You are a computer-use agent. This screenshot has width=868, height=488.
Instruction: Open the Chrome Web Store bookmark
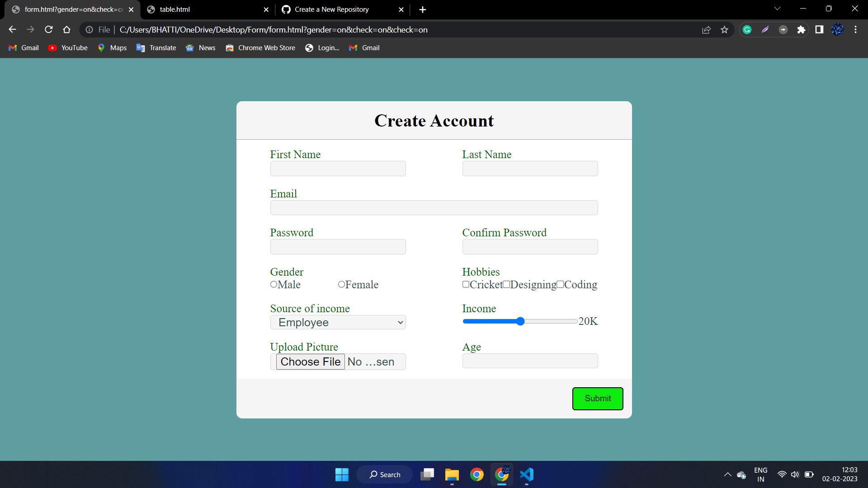pyautogui.click(x=260, y=48)
